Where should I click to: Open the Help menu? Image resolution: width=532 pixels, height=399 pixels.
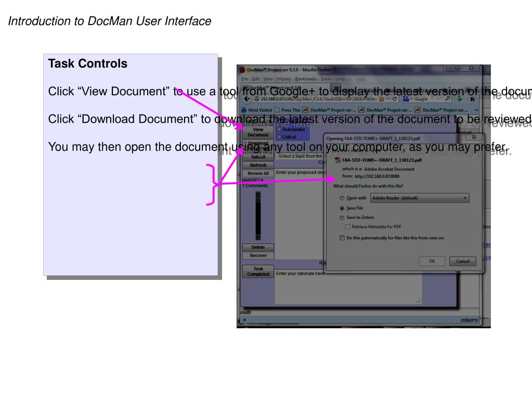tap(340, 79)
